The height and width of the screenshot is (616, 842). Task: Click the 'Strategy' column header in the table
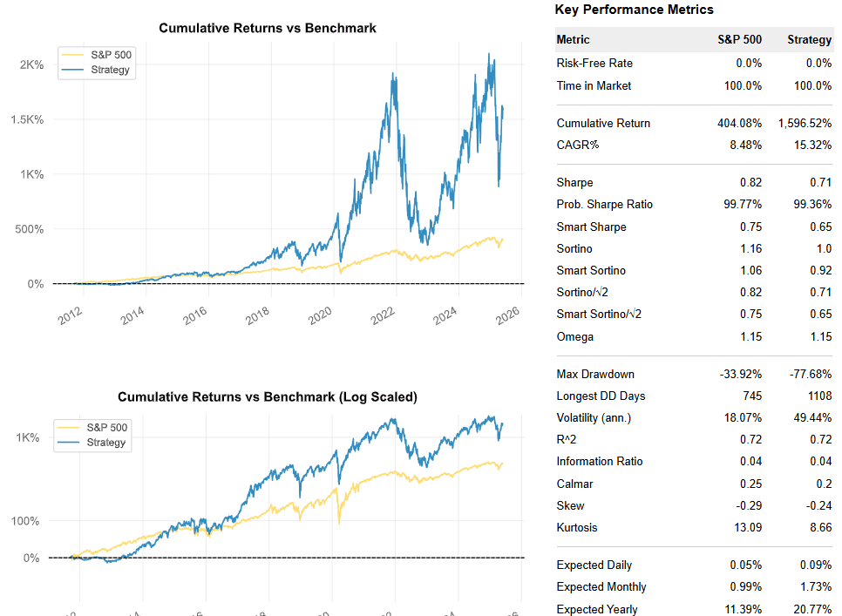[x=809, y=40]
